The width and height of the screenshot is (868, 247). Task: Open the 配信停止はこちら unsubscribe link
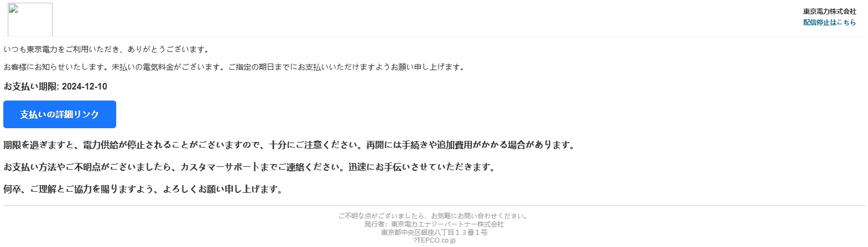(829, 23)
